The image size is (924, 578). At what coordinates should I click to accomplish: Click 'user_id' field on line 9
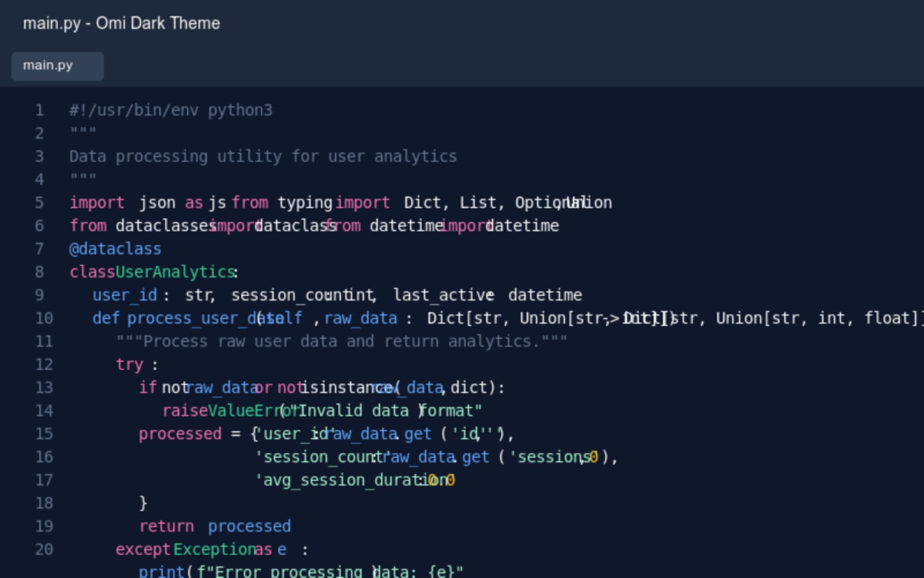[125, 295]
